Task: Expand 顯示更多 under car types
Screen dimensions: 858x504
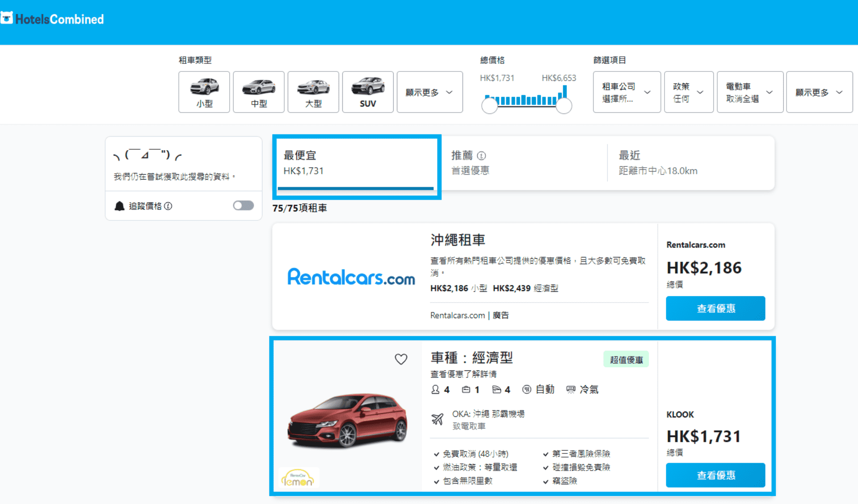Action: click(x=429, y=92)
